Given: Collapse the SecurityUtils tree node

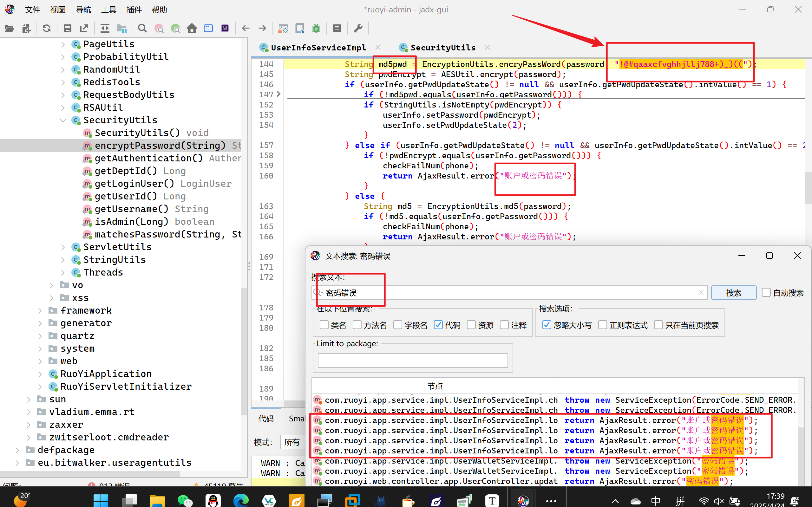Looking at the screenshot, I should [63, 120].
